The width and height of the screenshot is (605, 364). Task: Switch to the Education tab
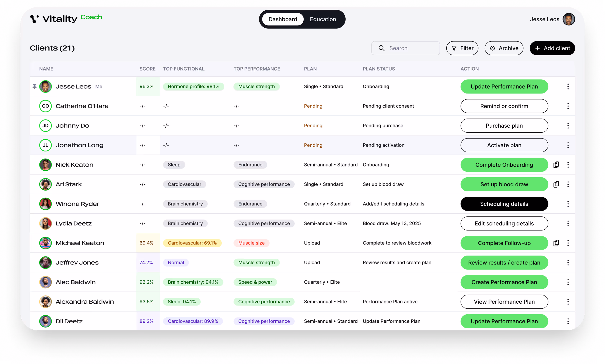323,19
